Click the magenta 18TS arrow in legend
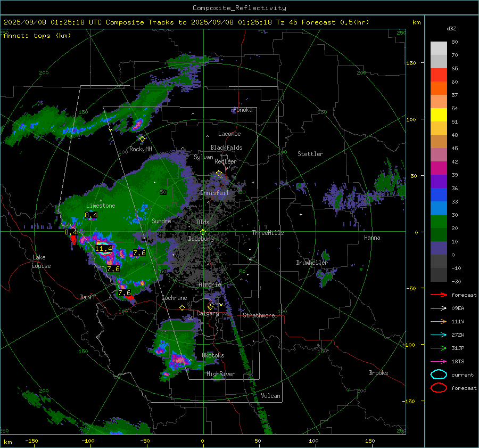479x448 pixels. click(x=439, y=362)
